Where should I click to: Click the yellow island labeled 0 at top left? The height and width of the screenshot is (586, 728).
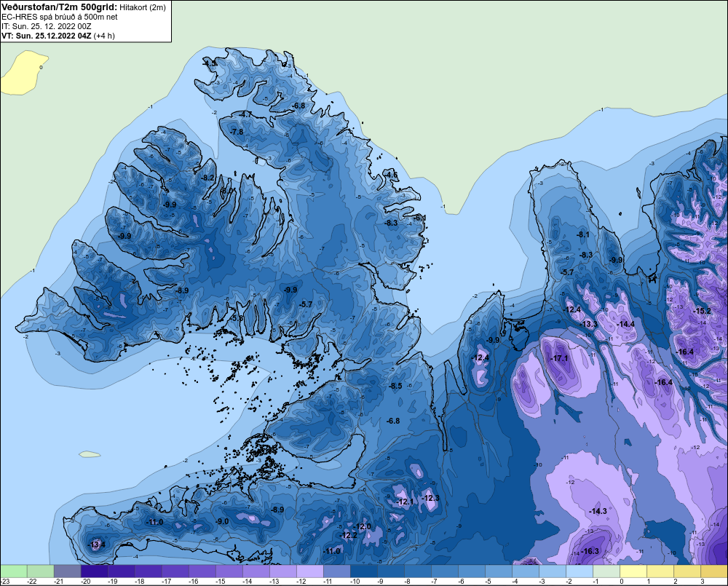[x=23, y=73]
